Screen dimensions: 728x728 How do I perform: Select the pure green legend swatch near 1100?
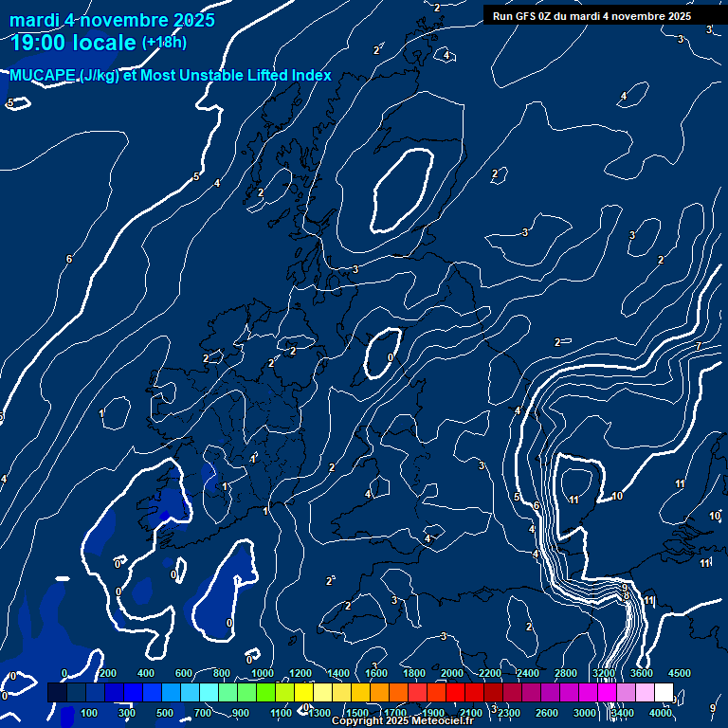point(265,692)
